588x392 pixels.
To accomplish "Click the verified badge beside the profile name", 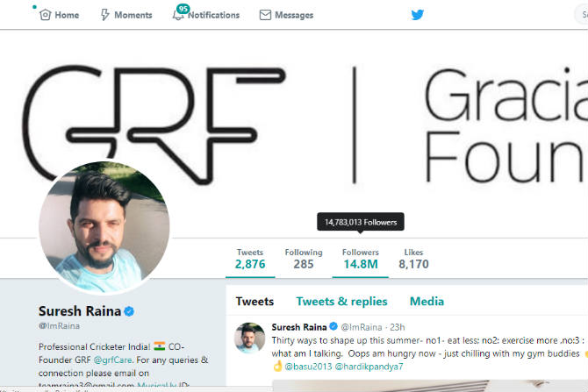I will [129, 311].
